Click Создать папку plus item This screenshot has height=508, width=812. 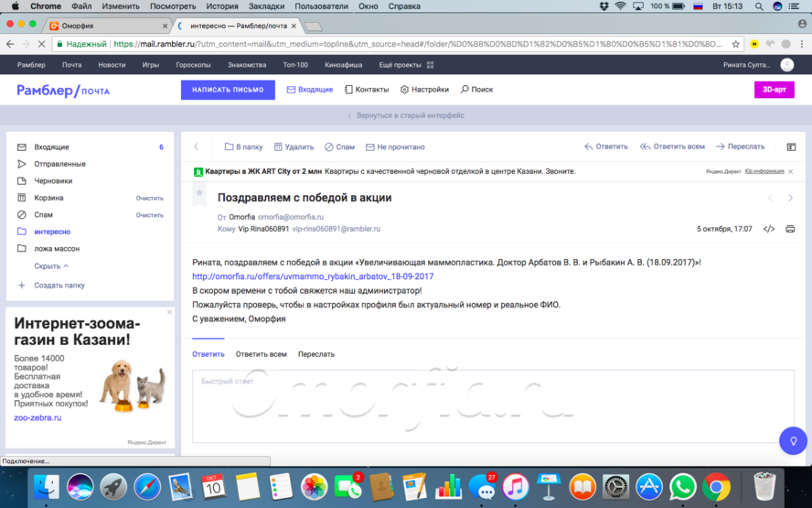pos(51,285)
